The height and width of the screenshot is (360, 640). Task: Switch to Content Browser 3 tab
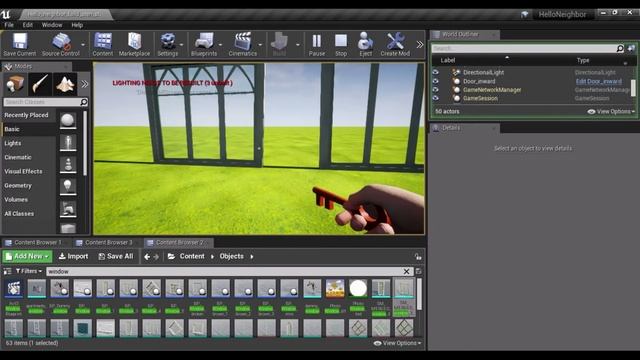(x=107, y=242)
